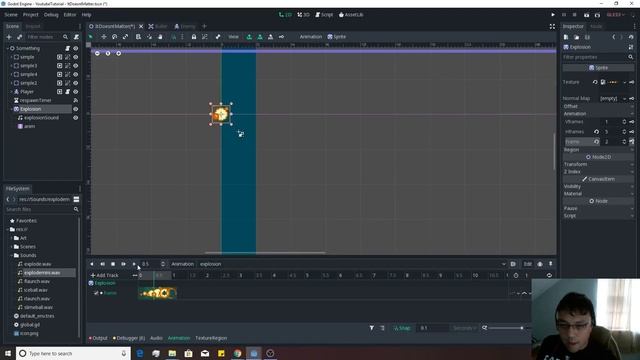
Task: Expand the Material section
Action: tap(598, 193)
